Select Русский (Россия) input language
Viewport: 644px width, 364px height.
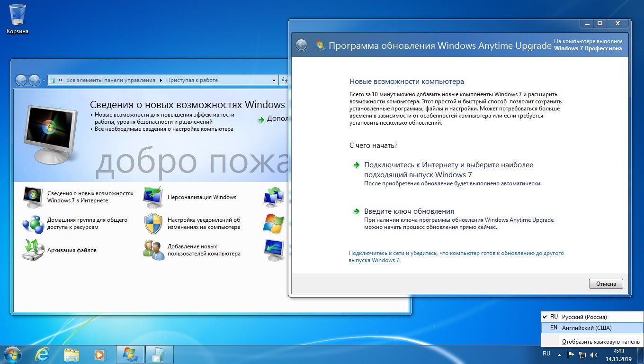[592, 317]
